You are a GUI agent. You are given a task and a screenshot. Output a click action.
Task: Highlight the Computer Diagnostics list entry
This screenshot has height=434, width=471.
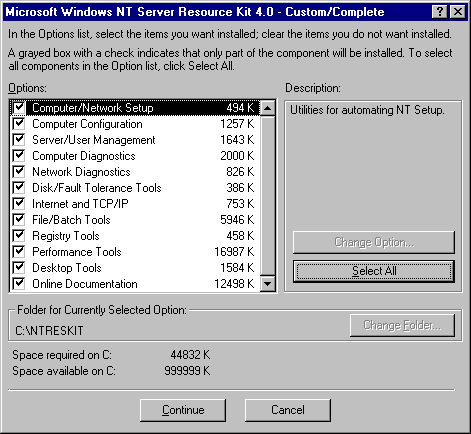pos(135,156)
